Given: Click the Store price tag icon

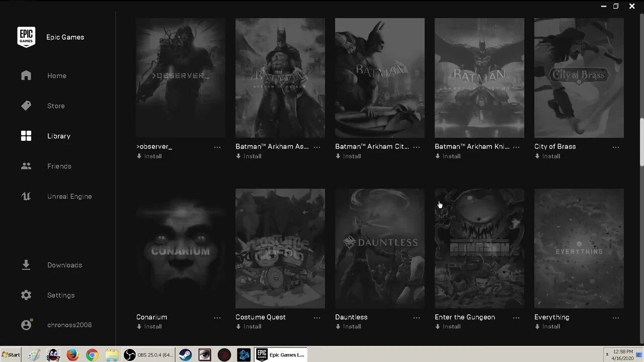Looking at the screenshot, I should click(26, 106).
